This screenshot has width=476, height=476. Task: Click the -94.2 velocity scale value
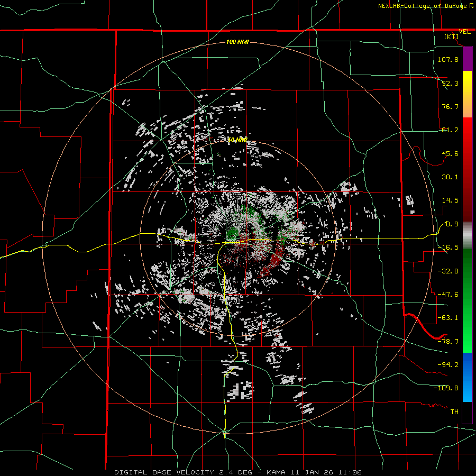click(x=448, y=365)
